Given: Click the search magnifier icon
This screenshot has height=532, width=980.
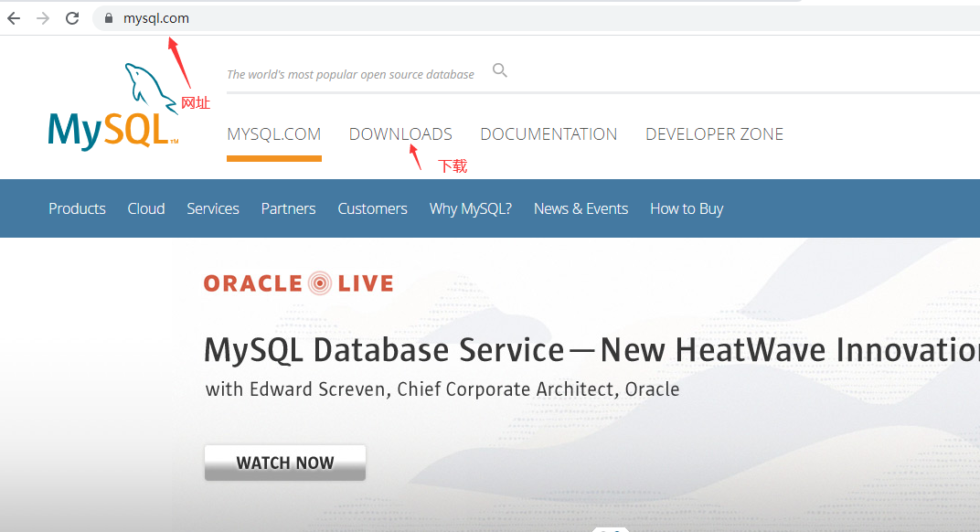Looking at the screenshot, I should (x=499, y=70).
